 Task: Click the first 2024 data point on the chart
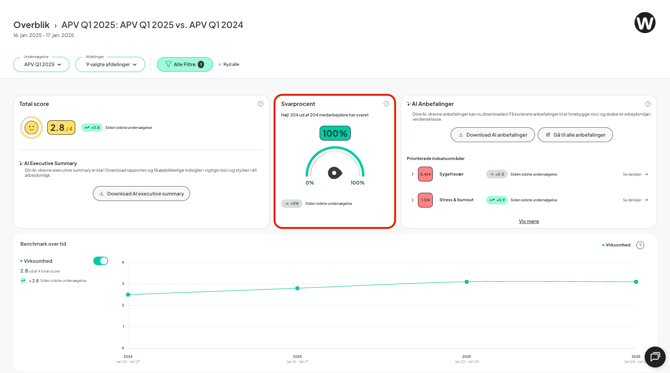pos(128,295)
